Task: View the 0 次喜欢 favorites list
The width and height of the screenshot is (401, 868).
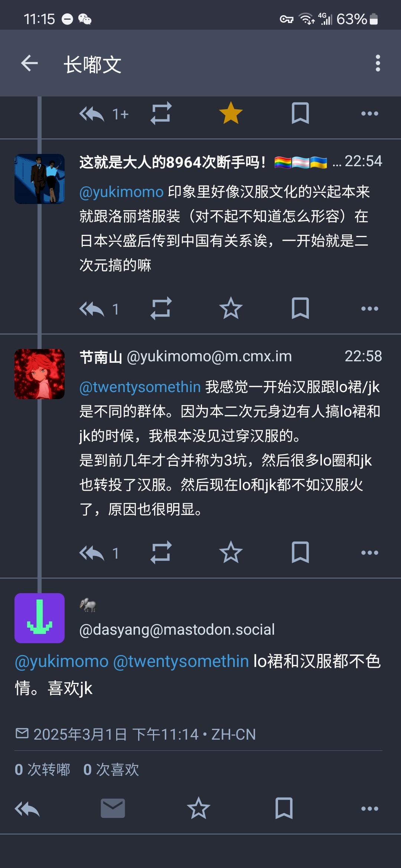Action: pyautogui.click(x=111, y=770)
